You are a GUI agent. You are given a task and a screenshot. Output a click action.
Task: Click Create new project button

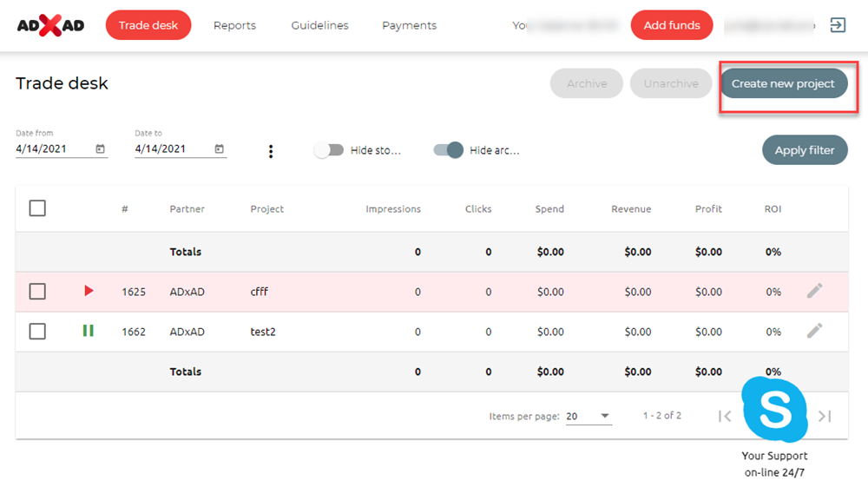click(783, 84)
